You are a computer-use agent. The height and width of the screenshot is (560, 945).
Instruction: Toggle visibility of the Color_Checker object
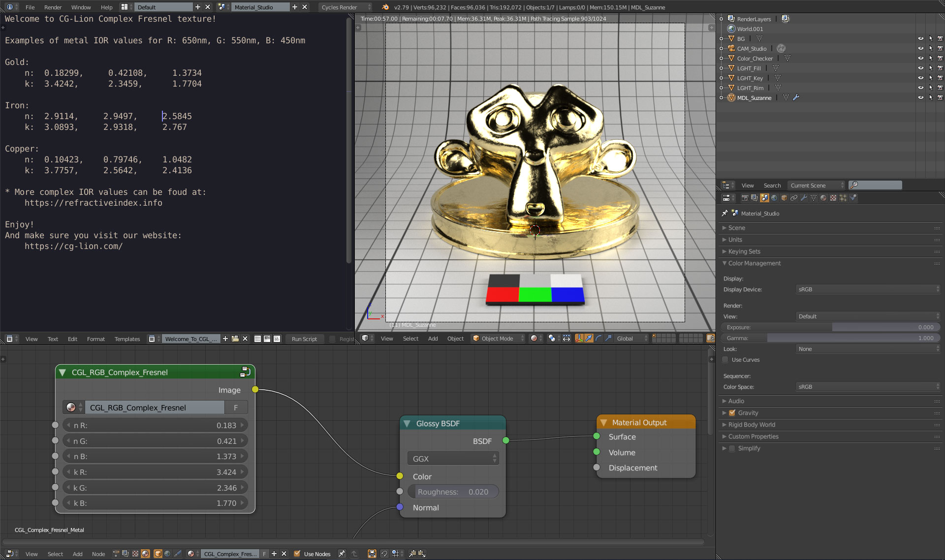[x=920, y=58]
